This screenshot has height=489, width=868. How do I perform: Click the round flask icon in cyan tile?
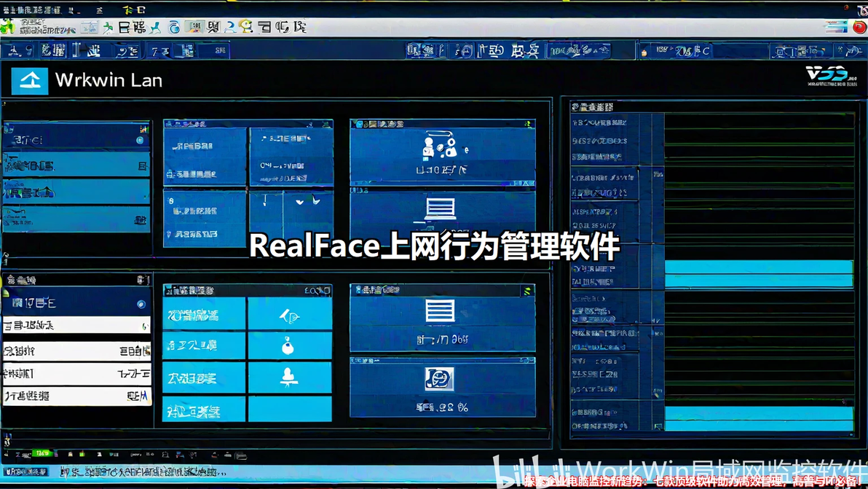point(288,346)
